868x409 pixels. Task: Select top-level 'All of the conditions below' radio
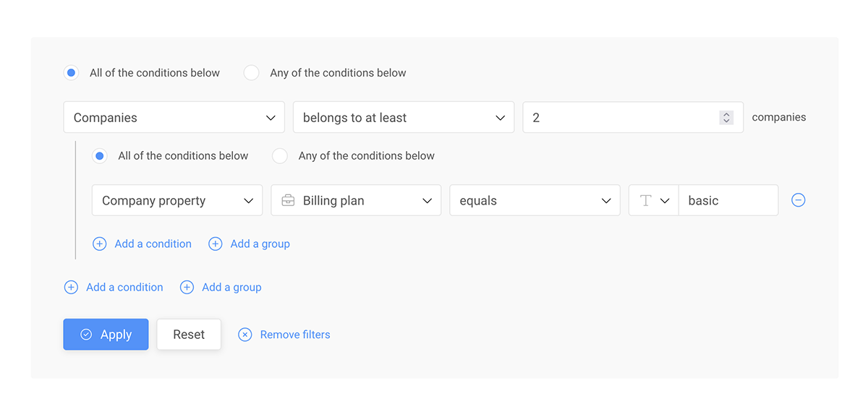tap(71, 73)
